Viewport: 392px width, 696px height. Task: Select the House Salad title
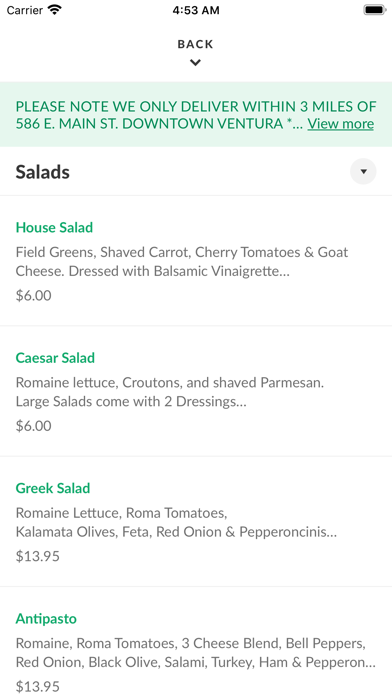pos(54,227)
